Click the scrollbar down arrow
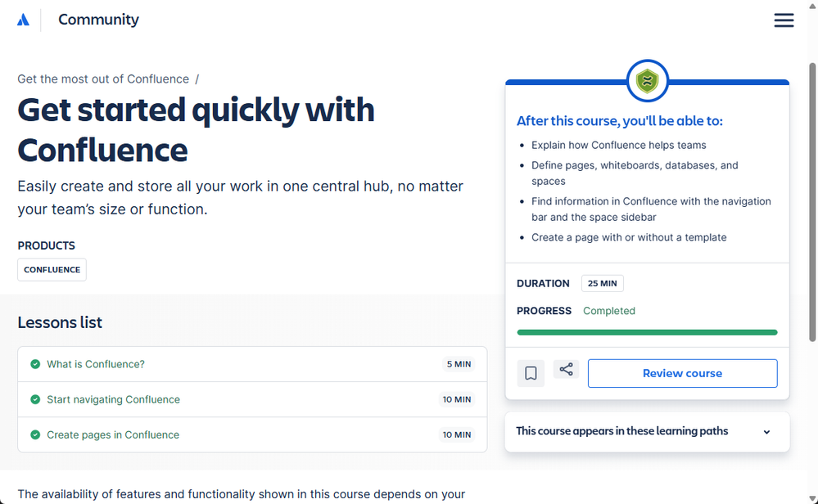Screen dimensions: 818x504 812,499
